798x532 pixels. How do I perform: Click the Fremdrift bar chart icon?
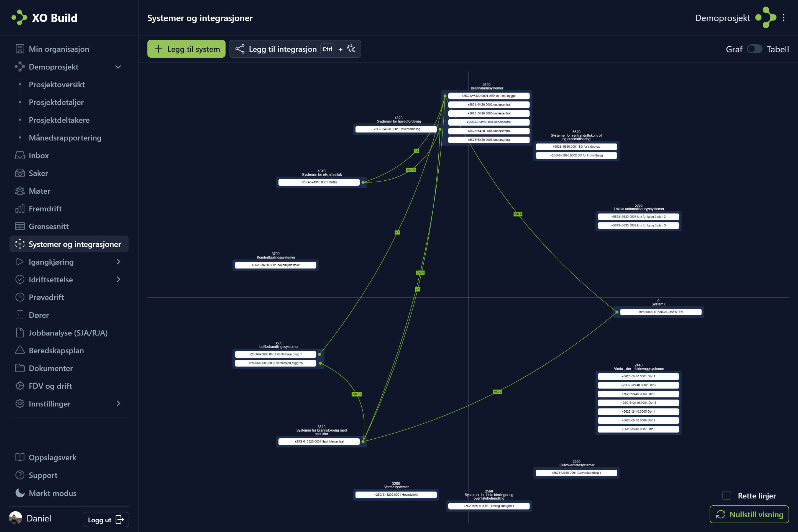(20, 209)
